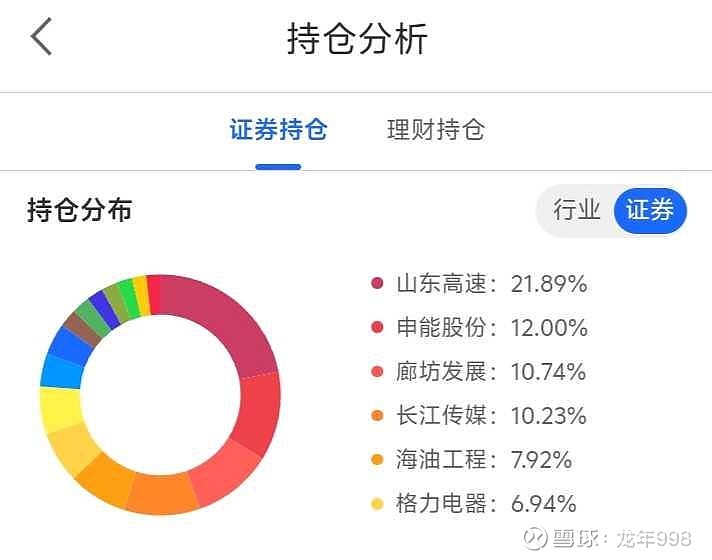Switch to the 证券持仓 tab
This screenshot has width=712, height=560.
coord(278,130)
